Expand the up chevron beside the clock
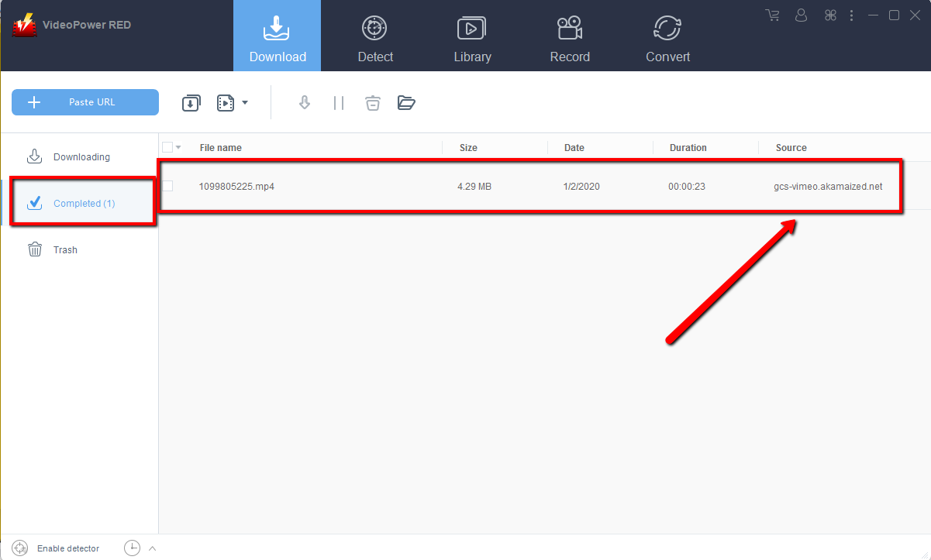 pos(153,548)
